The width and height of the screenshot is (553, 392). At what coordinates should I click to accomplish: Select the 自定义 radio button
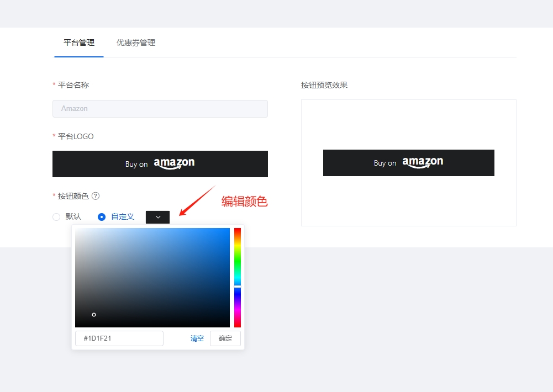[x=102, y=217]
